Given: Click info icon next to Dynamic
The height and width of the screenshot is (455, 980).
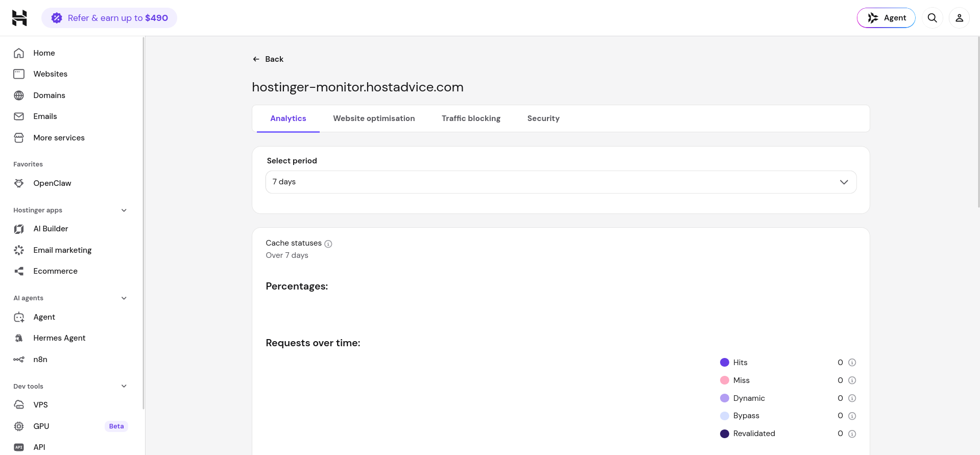Looking at the screenshot, I should click(x=852, y=398).
